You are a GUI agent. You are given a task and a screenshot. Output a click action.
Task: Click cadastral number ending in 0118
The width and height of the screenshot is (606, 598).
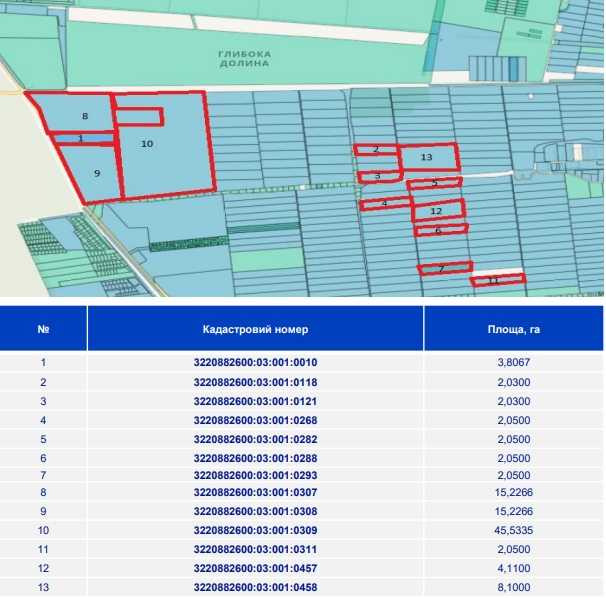click(255, 382)
